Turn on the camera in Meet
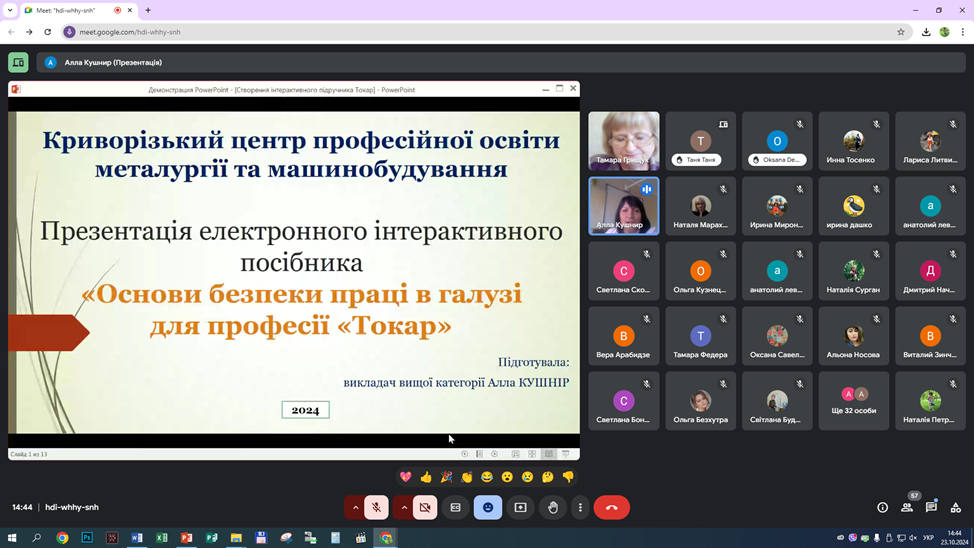Screen dimensions: 974x548 click(x=425, y=508)
